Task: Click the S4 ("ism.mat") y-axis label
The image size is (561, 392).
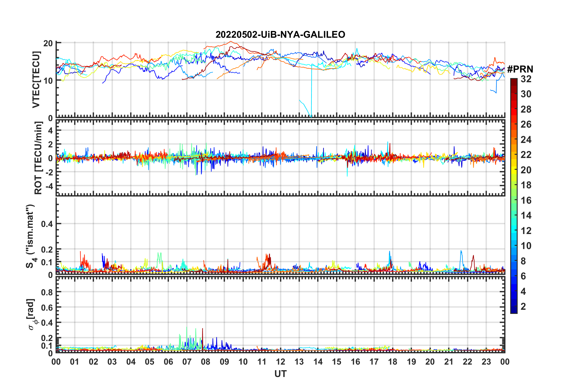Action: click(x=31, y=236)
